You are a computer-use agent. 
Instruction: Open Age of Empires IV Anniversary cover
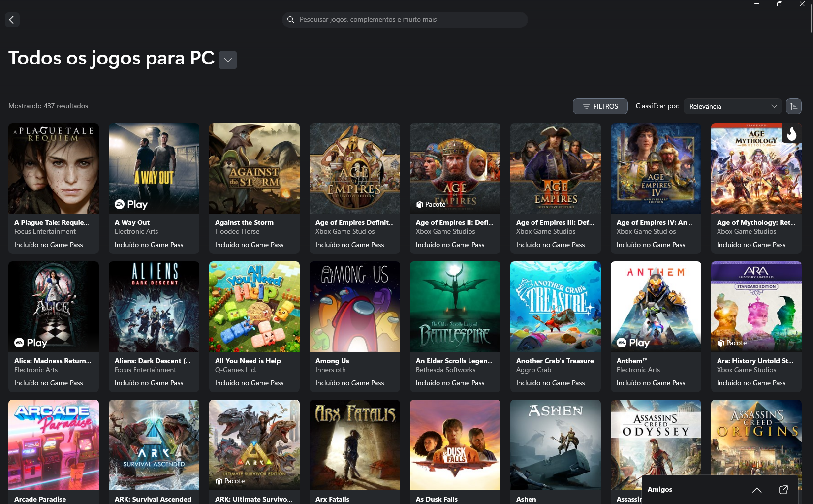point(656,168)
